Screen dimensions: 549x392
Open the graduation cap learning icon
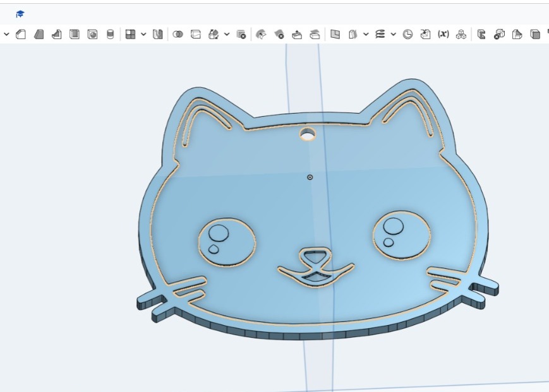coord(20,14)
